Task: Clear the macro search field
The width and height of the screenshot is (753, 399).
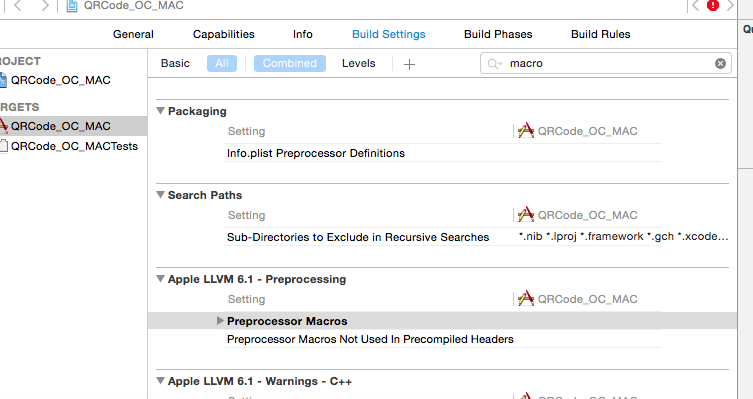Action: coord(720,63)
